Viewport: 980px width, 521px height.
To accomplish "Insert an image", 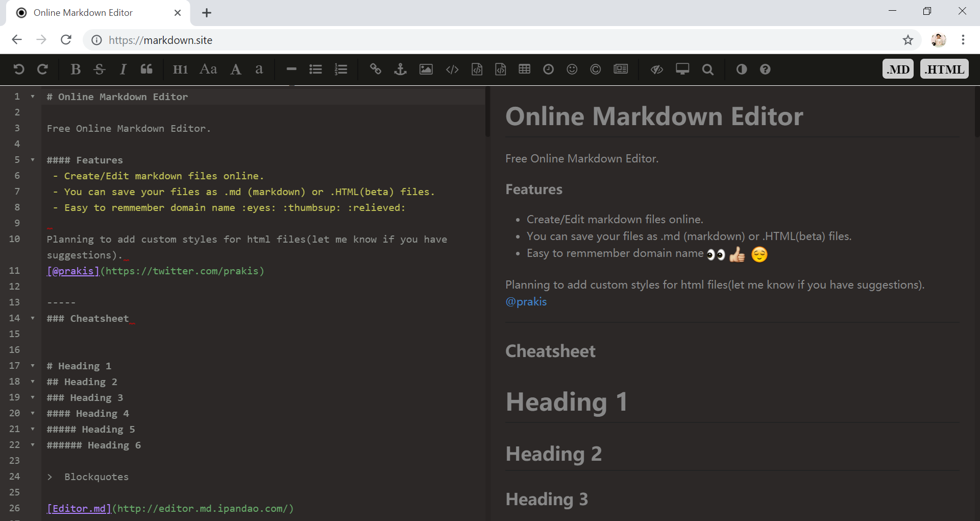I will click(426, 69).
